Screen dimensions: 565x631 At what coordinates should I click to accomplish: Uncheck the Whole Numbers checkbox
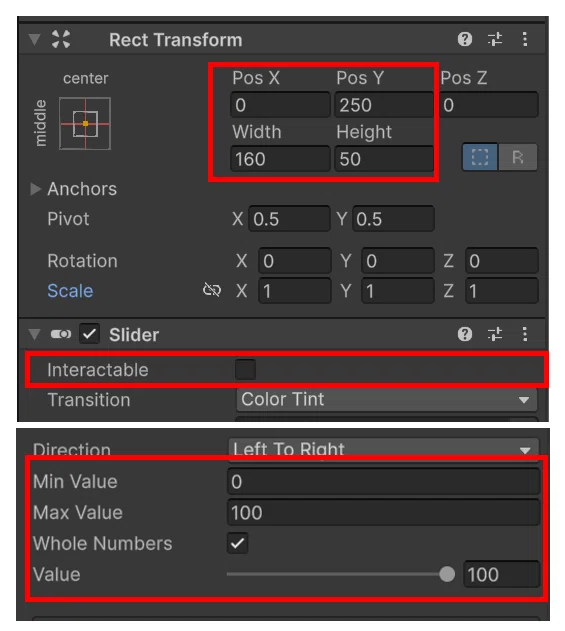coord(237,543)
